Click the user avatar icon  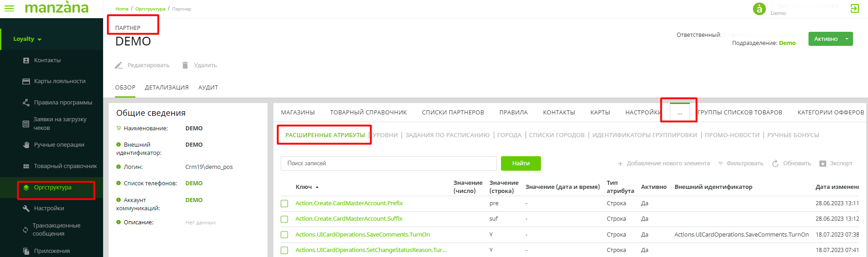pos(759,9)
